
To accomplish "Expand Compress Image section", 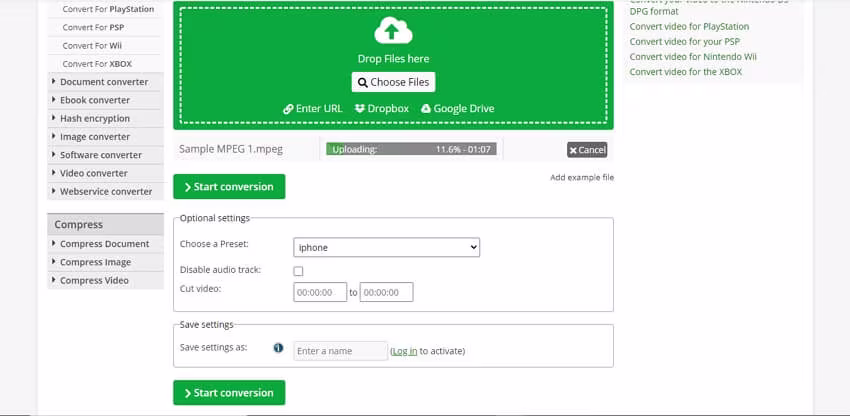I will pyautogui.click(x=105, y=262).
